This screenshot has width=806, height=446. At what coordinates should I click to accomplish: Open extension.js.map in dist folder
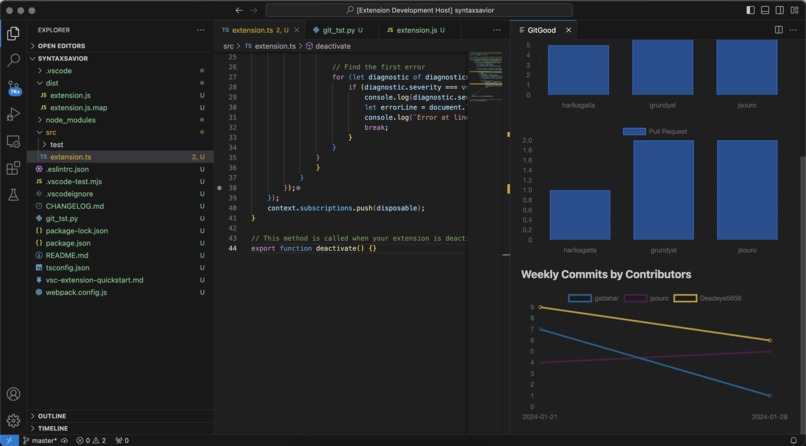click(120, 108)
